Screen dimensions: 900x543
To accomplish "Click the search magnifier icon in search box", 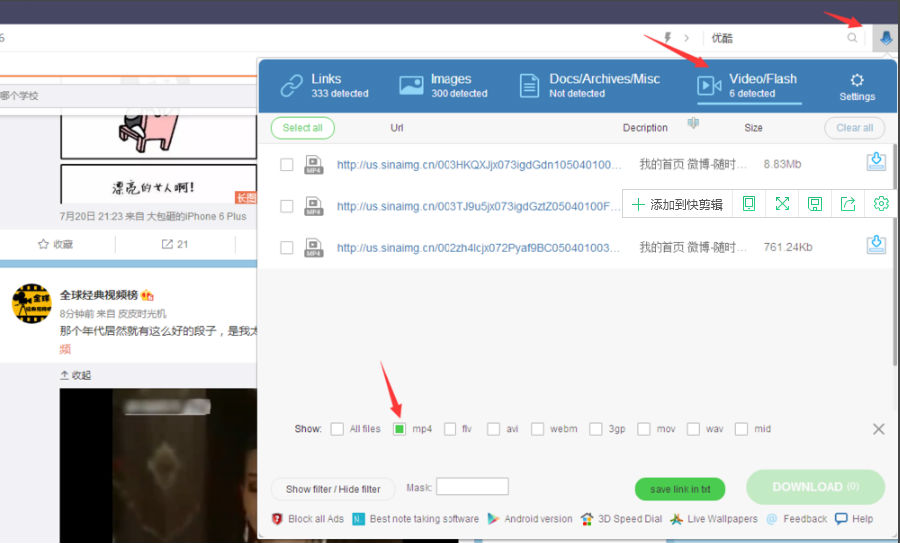I will [852, 38].
